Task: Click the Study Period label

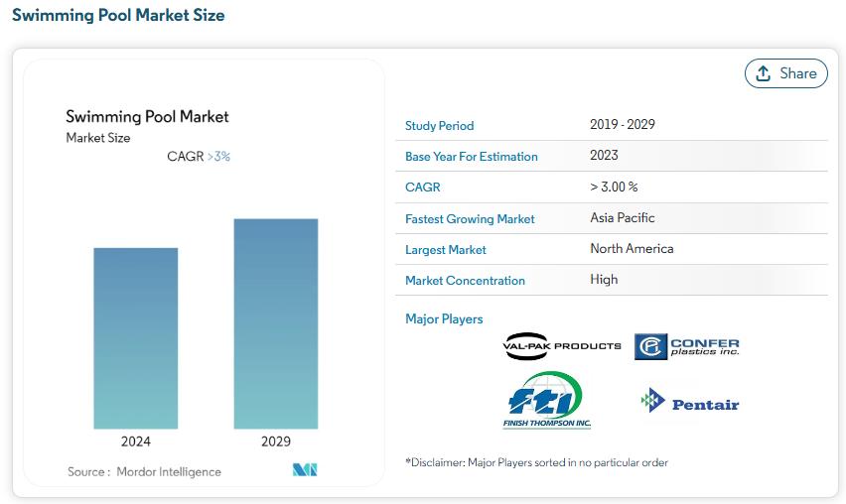Action: point(439,126)
